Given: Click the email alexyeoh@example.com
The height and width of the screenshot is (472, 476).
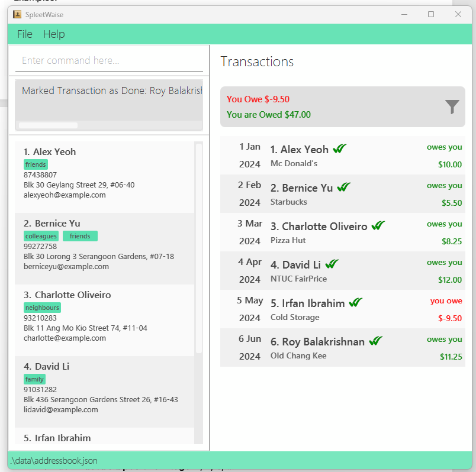Looking at the screenshot, I should 65,195.
